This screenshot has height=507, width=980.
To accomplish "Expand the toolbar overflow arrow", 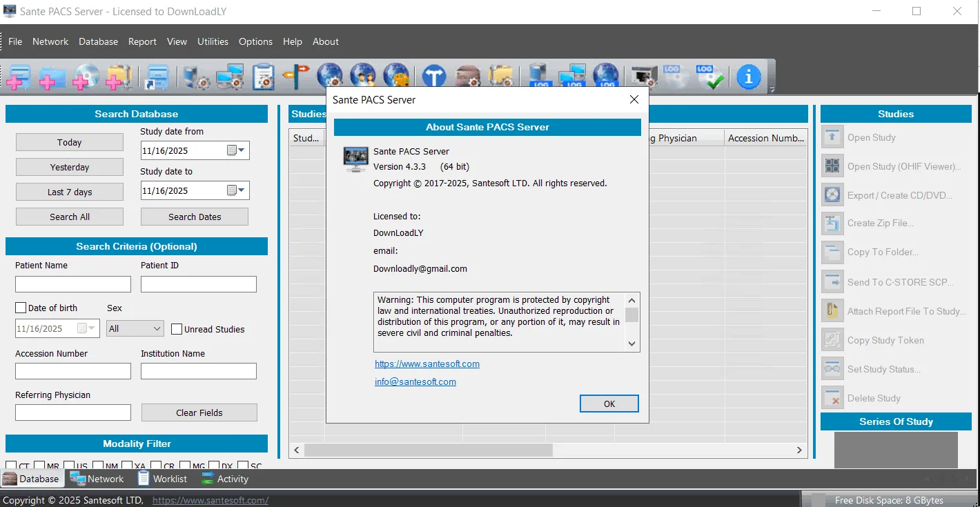I will click(x=772, y=90).
